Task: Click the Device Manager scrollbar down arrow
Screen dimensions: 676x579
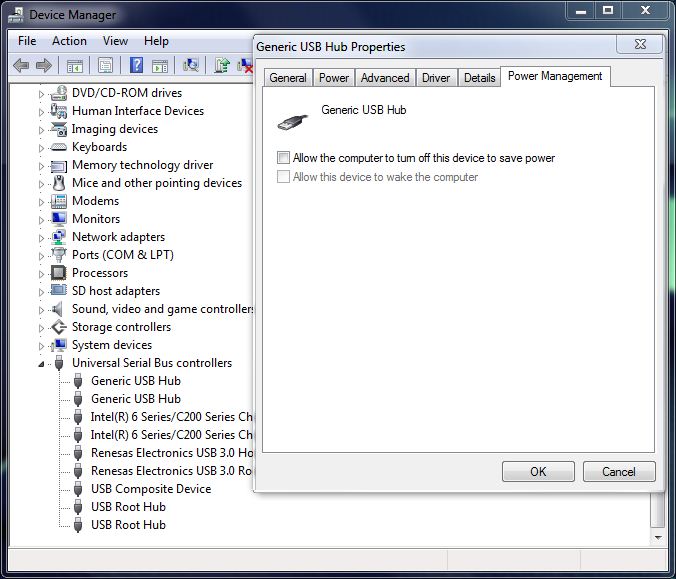Action: pyautogui.click(x=658, y=537)
